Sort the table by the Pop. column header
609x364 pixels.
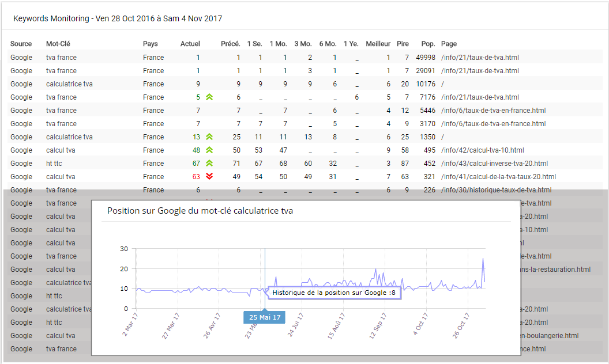[x=428, y=43]
